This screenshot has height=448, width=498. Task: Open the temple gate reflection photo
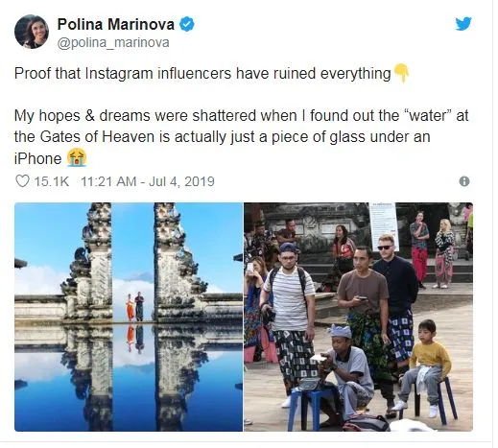point(129,317)
